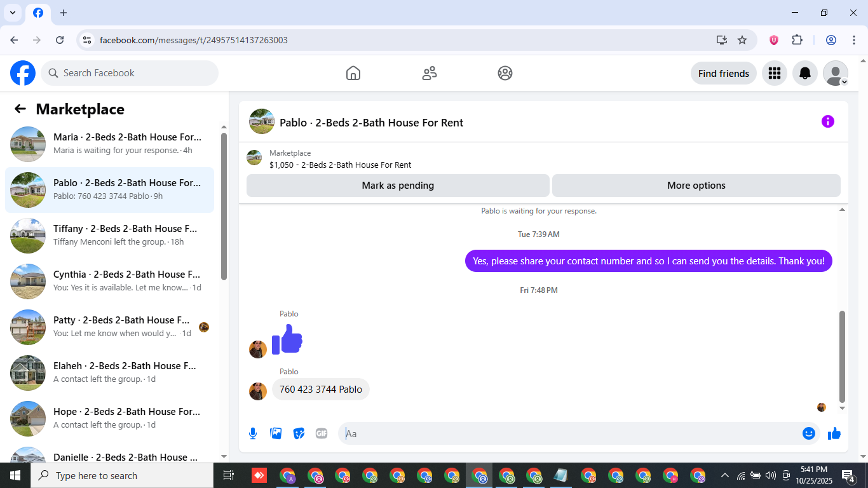Open the account profile avatar menu
Viewport: 868px width, 488px height.
point(836,73)
